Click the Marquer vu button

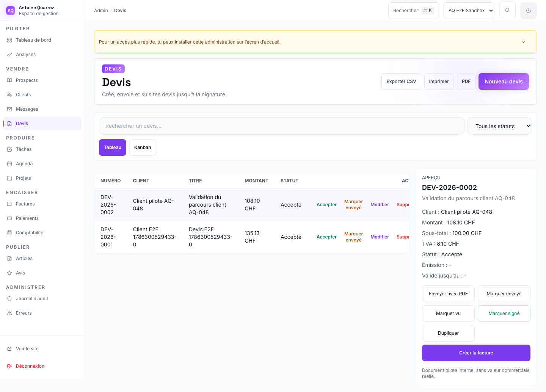[448, 314]
